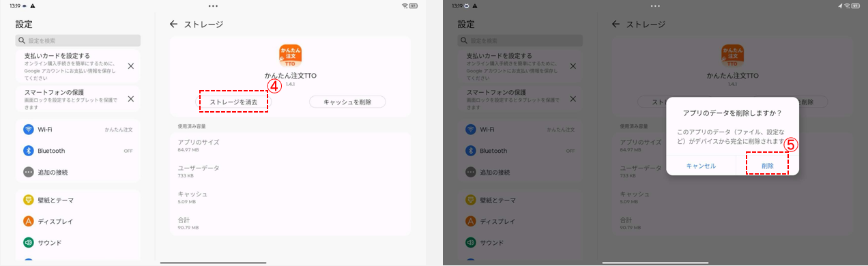Select the ユーザーデータ storage row
This screenshot has width=868, height=266.
click(x=290, y=171)
